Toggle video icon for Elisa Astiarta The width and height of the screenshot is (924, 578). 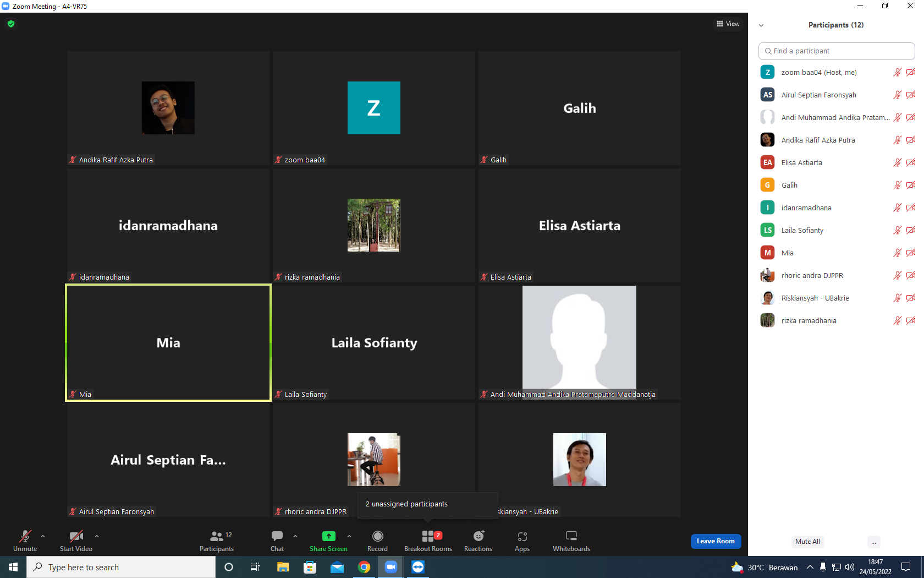tap(911, 162)
